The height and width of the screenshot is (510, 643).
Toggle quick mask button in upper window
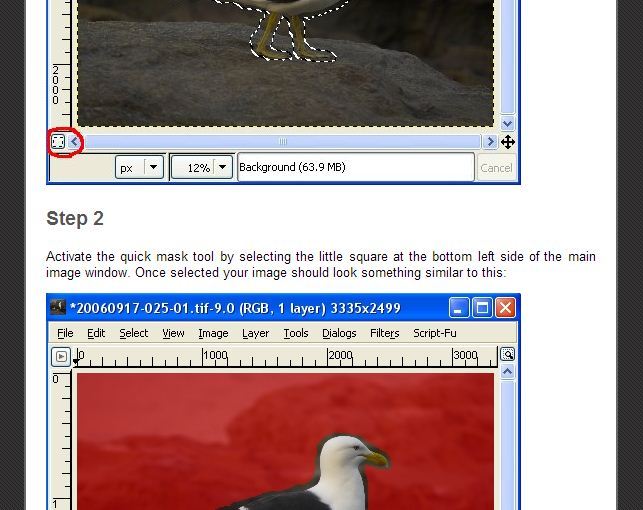(58, 142)
